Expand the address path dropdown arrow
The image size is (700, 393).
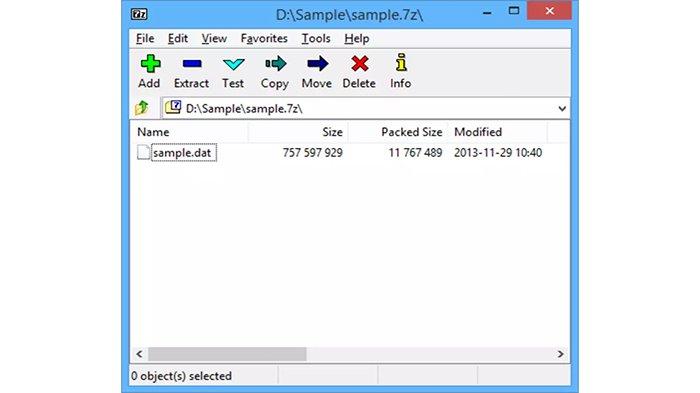(562, 109)
